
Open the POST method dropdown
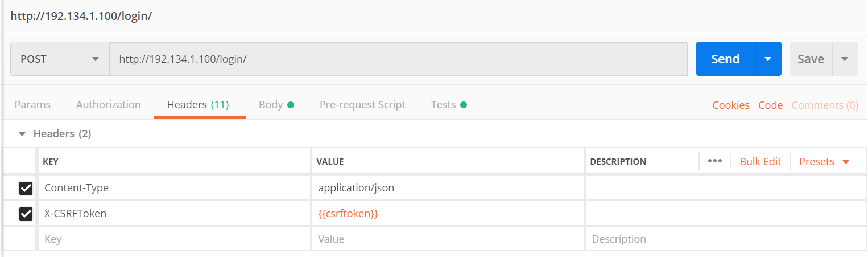click(60, 59)
